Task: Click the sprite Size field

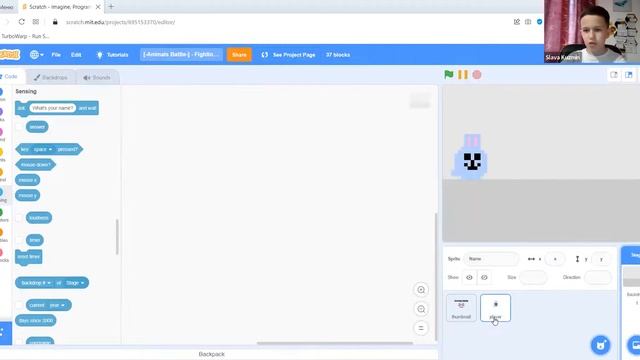Action: tap(533, 277)
